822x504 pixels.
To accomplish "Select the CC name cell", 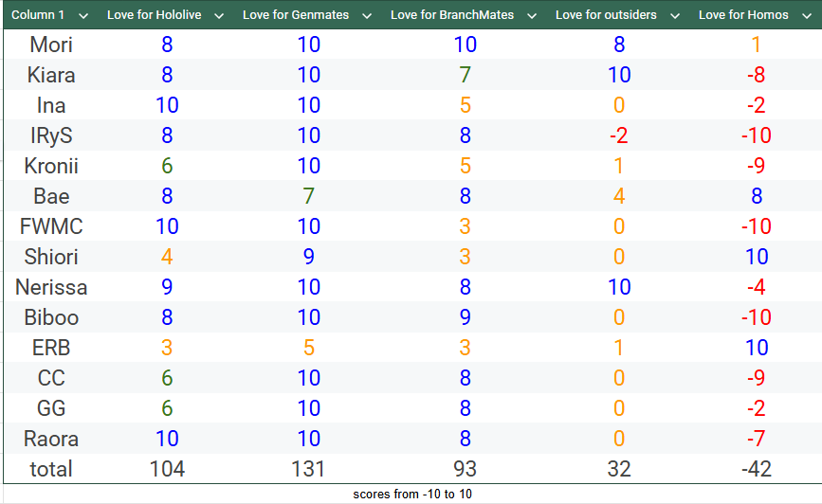I will coord(51,378).
